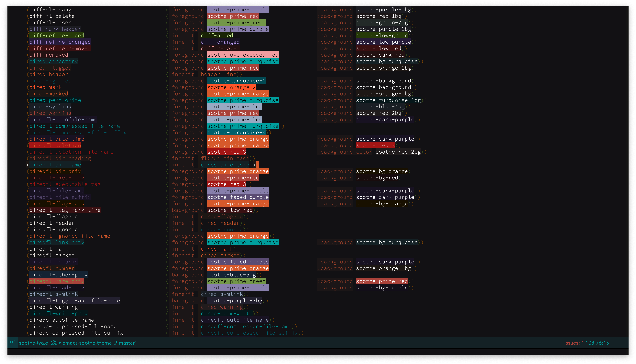Click the 108:76:15 cursor position indicator
The image size is (636, 364).
[597, 343]
